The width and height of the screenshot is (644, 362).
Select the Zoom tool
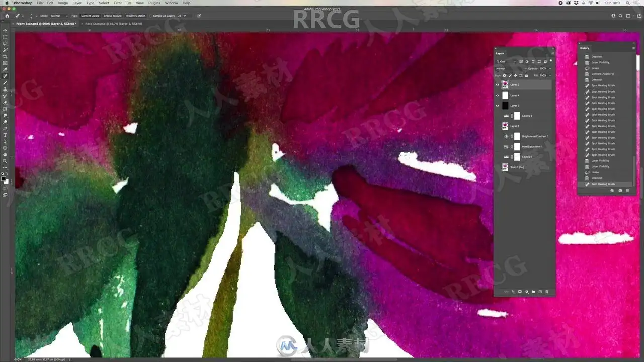coord(5,161)
